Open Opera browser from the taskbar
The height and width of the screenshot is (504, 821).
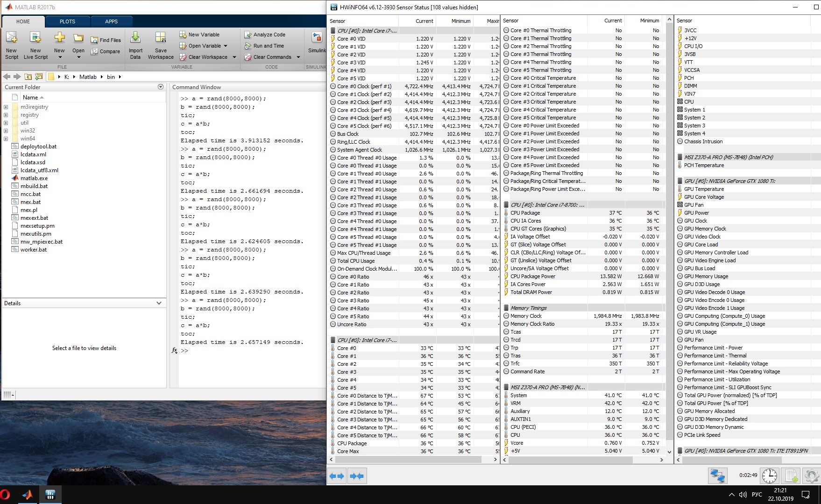[x=5, y=495]
